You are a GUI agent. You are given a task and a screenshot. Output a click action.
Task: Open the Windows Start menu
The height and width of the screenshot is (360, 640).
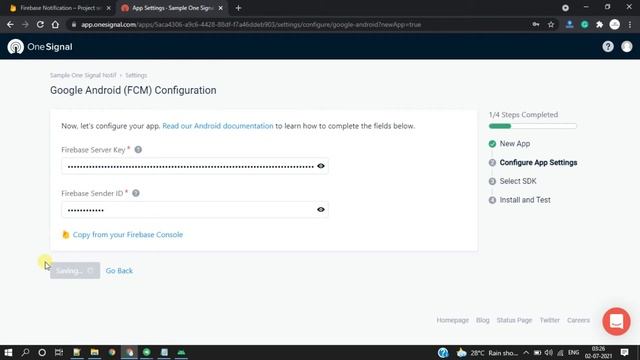8,352
